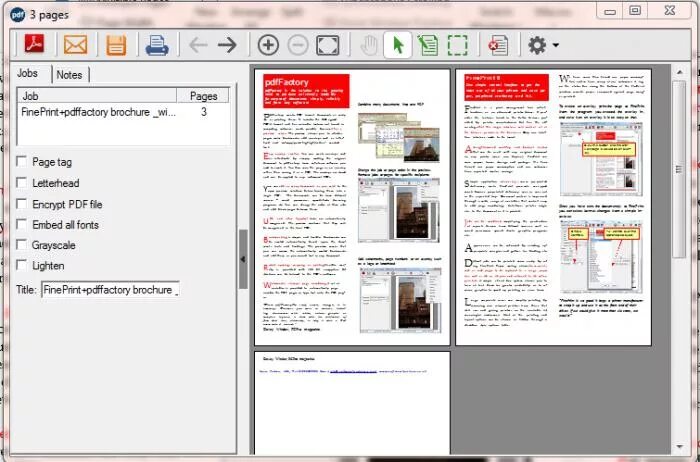Click the preview scrollbar up arrow
700x462 pixels.
coord(679,72)
